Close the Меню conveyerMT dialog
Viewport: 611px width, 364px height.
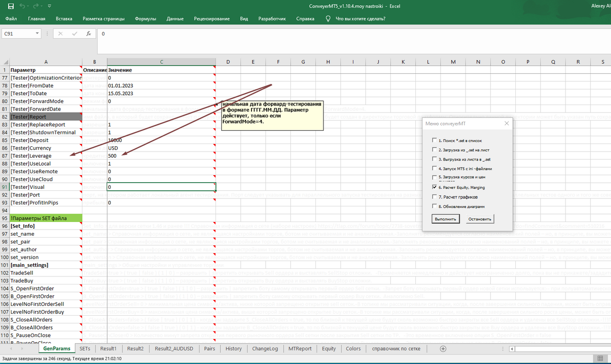tap(506, 123)
